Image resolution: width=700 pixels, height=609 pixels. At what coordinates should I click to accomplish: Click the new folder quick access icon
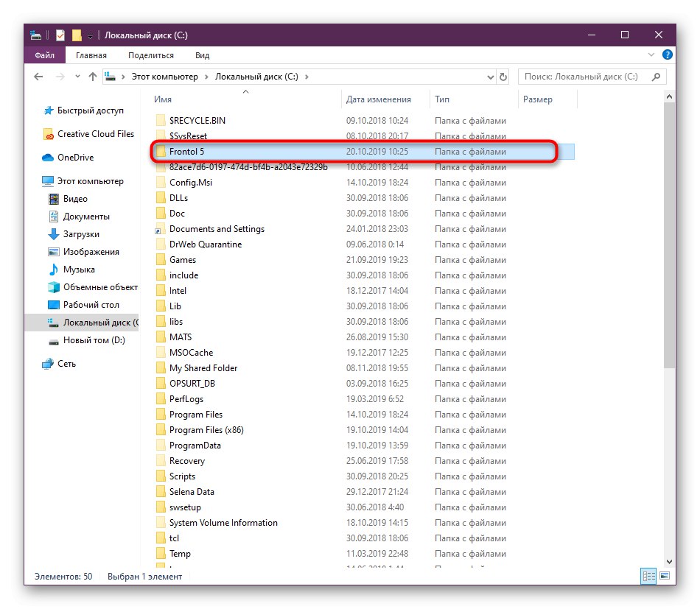pos(77,35)
